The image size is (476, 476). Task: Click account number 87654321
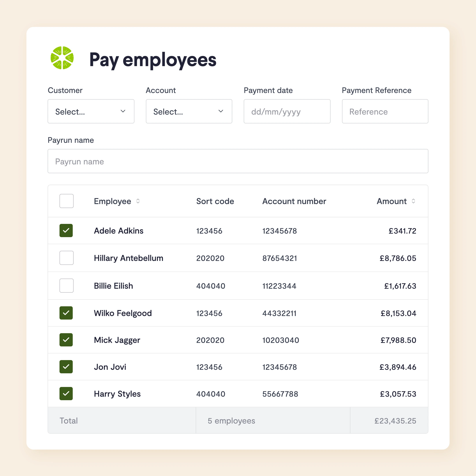tap(280, 258)
